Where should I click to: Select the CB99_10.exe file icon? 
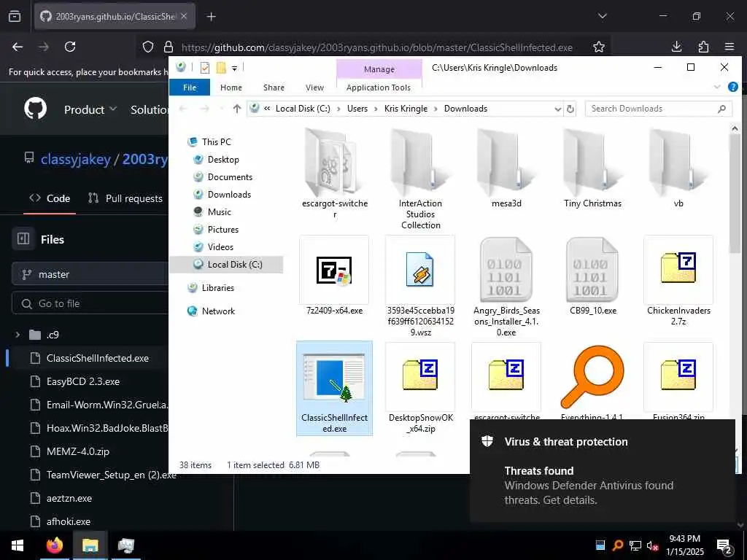592,270
